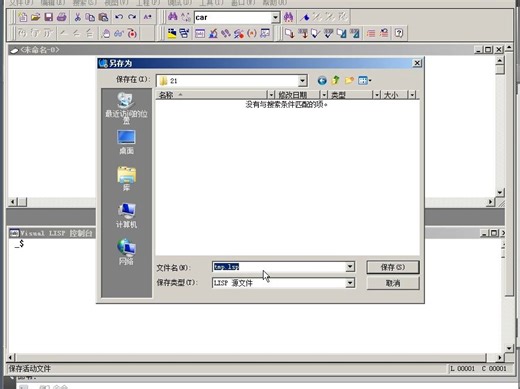This screenshot has height=389, width=520.
Task: Open the 大小 column filter arrow
Action: (412, 95)
